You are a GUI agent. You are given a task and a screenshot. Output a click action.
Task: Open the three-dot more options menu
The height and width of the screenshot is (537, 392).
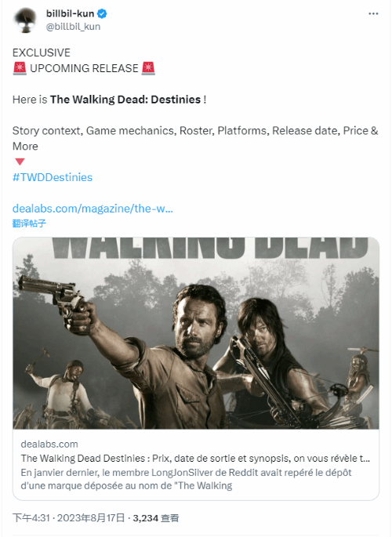coord(373,13)
